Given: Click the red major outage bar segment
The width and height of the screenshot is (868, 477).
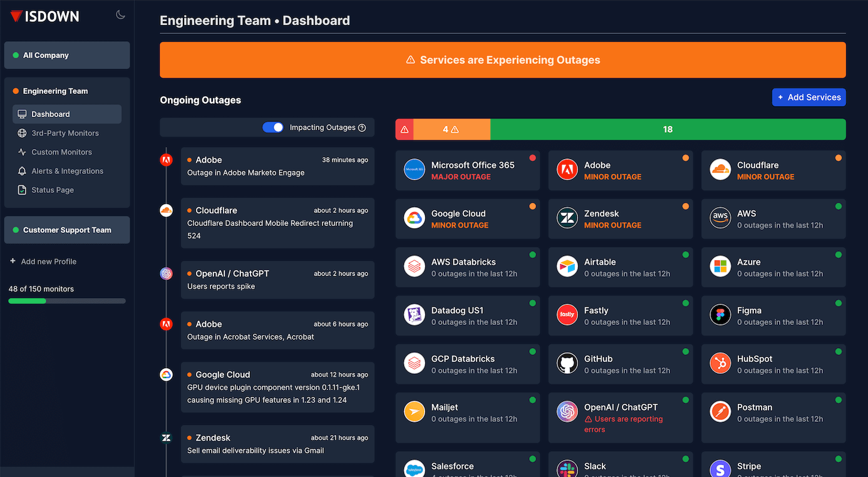Looking at the screenshot, I should tap(405, 130).
